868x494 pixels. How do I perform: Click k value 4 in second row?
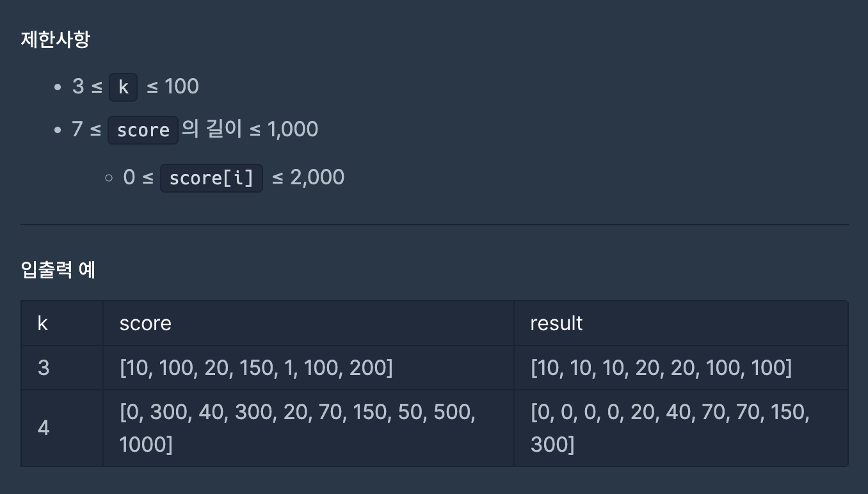coord(44,428)
